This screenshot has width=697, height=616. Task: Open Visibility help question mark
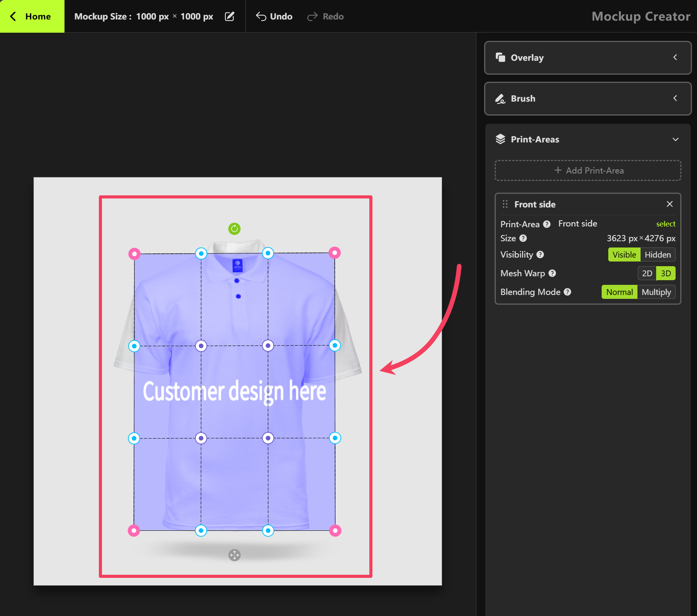[540, 254]
